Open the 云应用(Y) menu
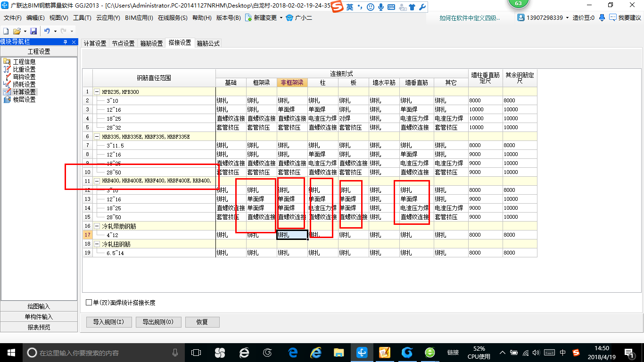Screen dimensions: 644x362 (108, 18)
